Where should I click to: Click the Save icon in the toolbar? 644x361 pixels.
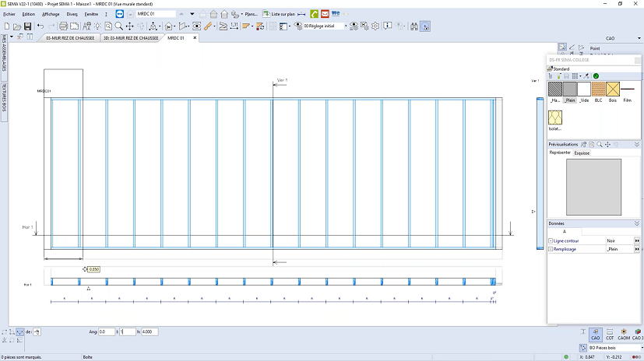28,26
